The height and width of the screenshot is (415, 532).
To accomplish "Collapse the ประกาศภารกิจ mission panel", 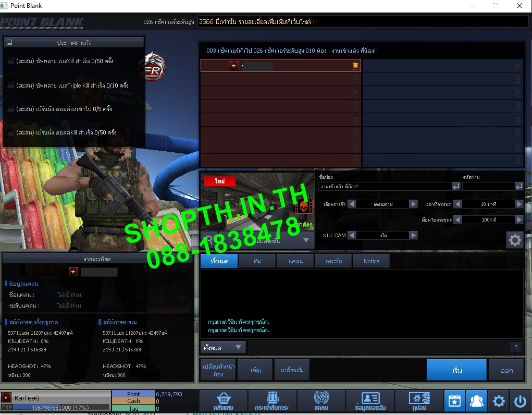I will click(9, 42).
